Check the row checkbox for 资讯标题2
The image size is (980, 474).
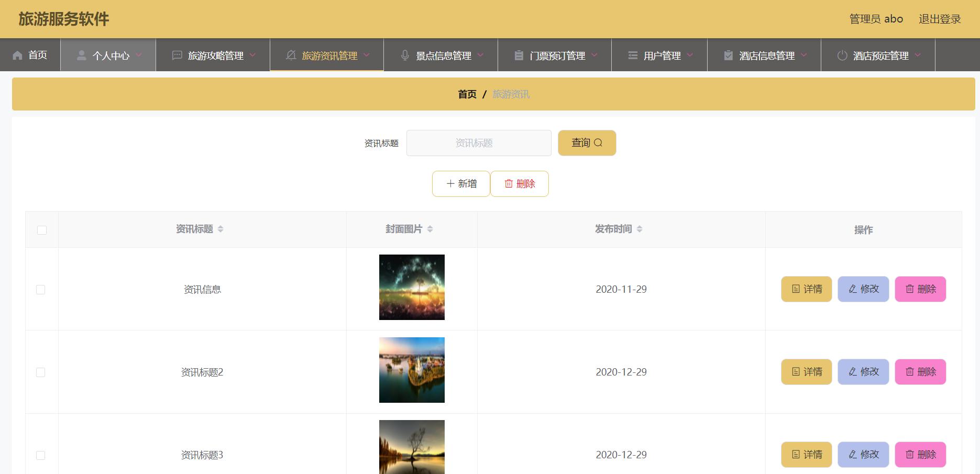click(41, 372)
